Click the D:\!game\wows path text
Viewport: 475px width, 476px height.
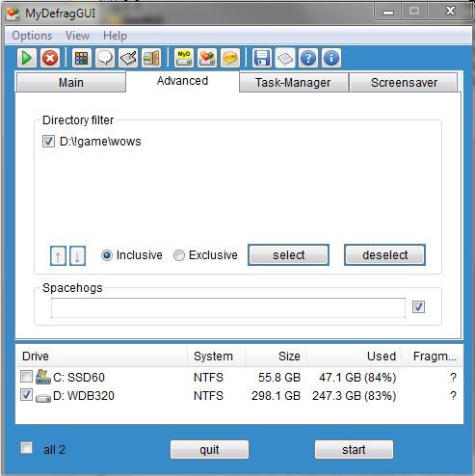point(100,142)
